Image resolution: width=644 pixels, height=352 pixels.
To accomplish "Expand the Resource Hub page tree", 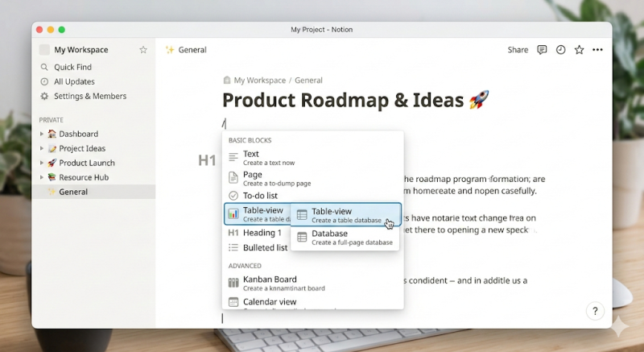I will 42,177.
